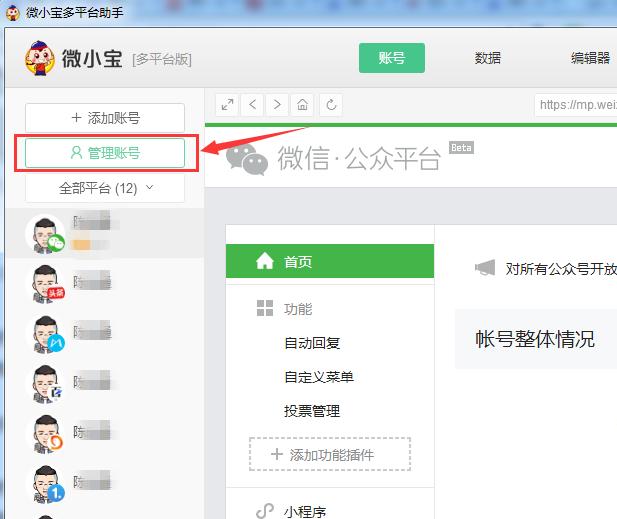This screenshot has height=519, width=617.
Task: Click the 添加功能插件 button
Action: coord(330,454)
